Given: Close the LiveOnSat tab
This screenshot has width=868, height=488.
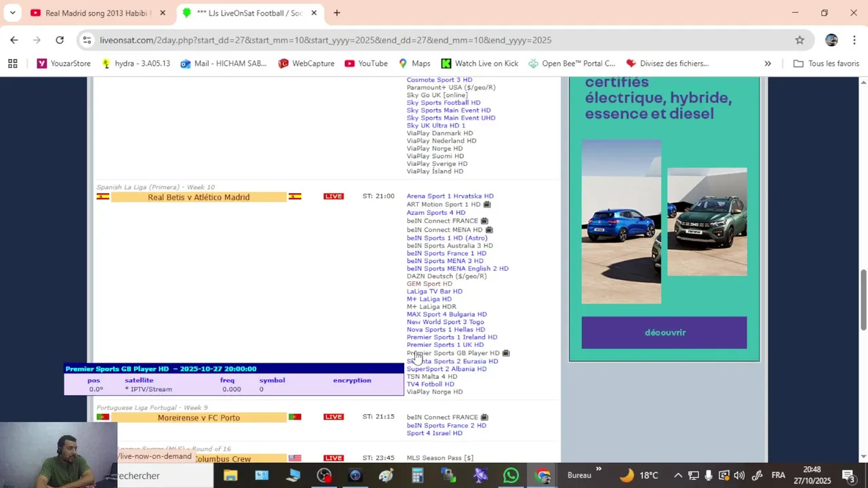Looking at the screenshot, I should click(x=313, y=13).
